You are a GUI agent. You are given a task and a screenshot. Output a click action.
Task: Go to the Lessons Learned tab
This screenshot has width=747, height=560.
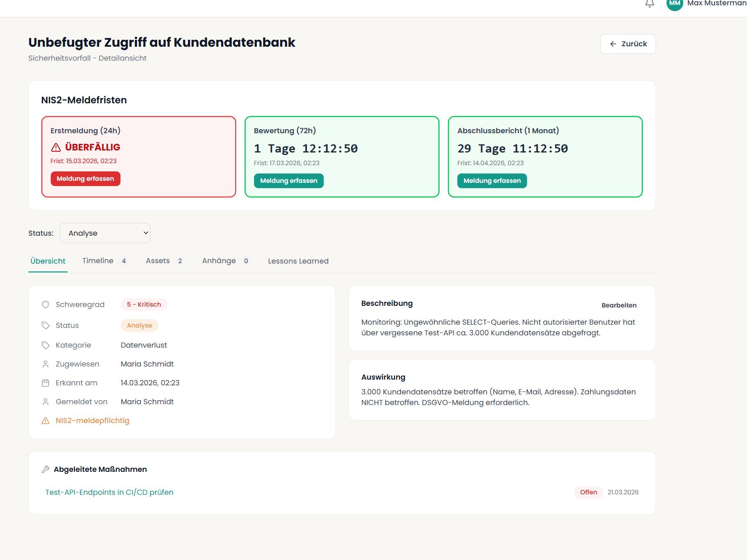298,261
